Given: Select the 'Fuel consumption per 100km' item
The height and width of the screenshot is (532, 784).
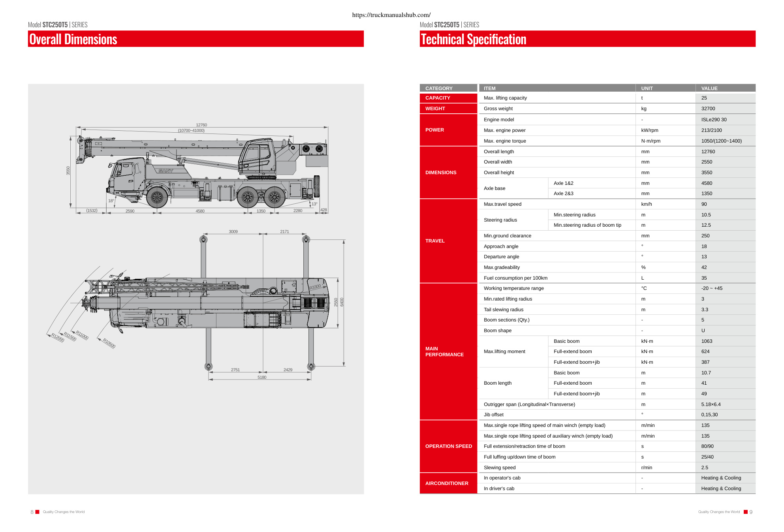Looking at the screenshot, I should [515, 278].
